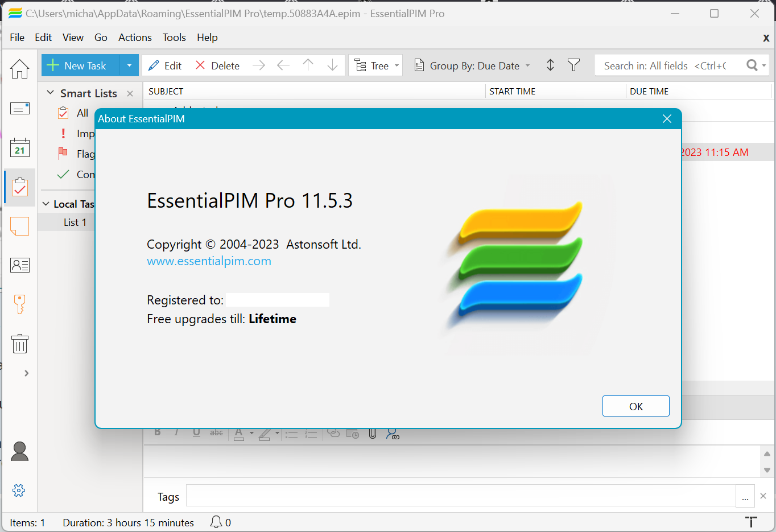776x532 pixels.
Task: Click the Tags browse ellipsis button
Action: [745, 496]
